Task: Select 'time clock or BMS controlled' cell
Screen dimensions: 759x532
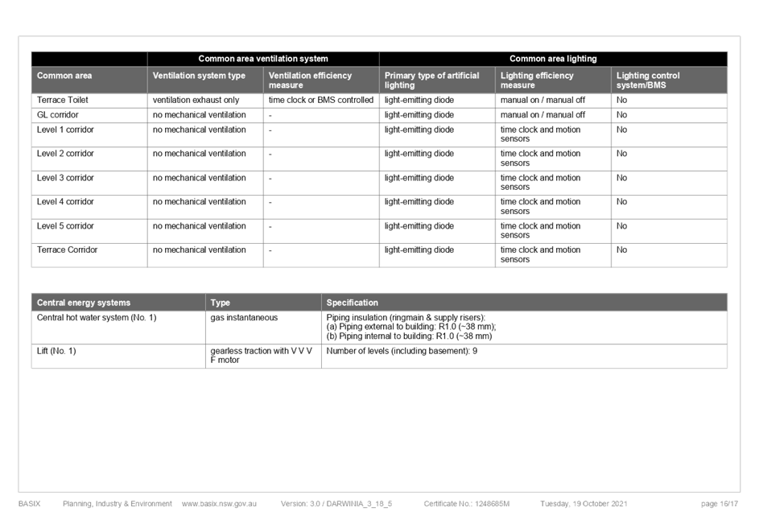Action: tap(321, 101)
